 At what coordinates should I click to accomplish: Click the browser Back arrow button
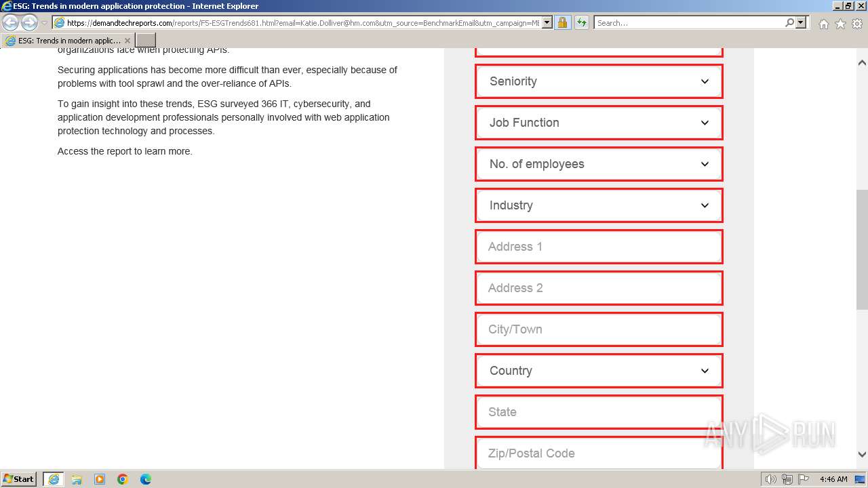pos(11,23)
